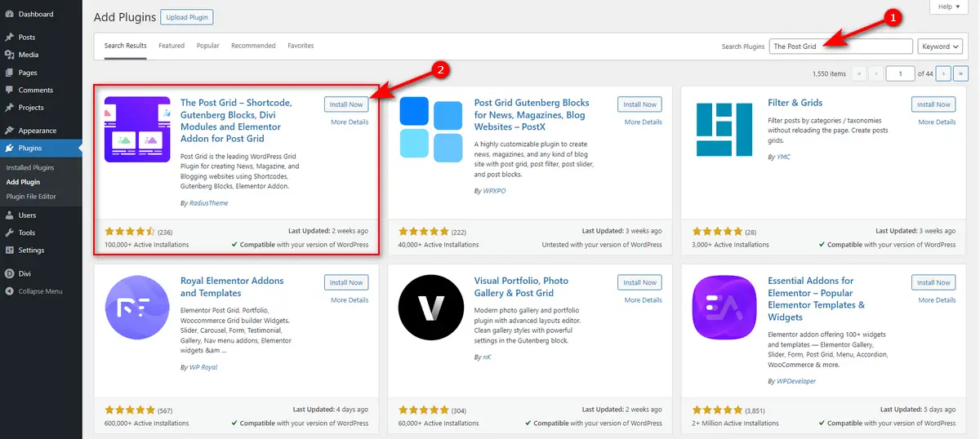Go to next page of results

[x=943, y=73]
